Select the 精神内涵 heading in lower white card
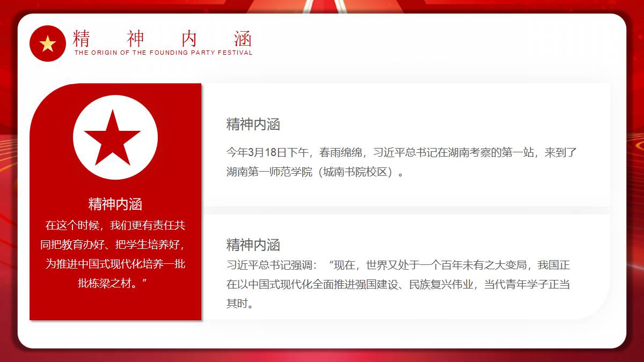The image size is (644, 362). point(253,245)
